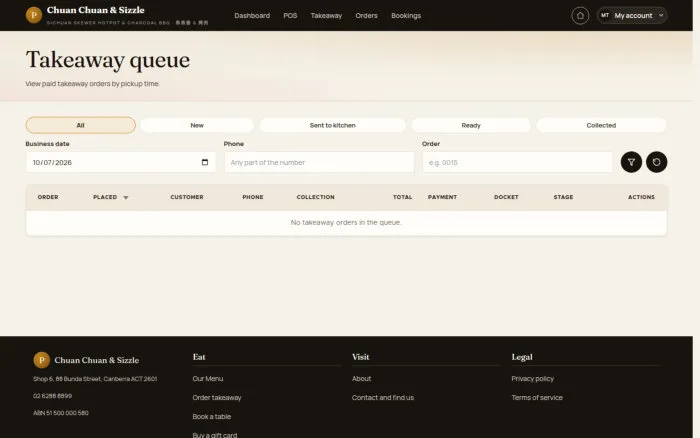This screenshot has width=700, height=438.
Task: Apply filters with the funnel icon button
Action: [x=631, y=162]
